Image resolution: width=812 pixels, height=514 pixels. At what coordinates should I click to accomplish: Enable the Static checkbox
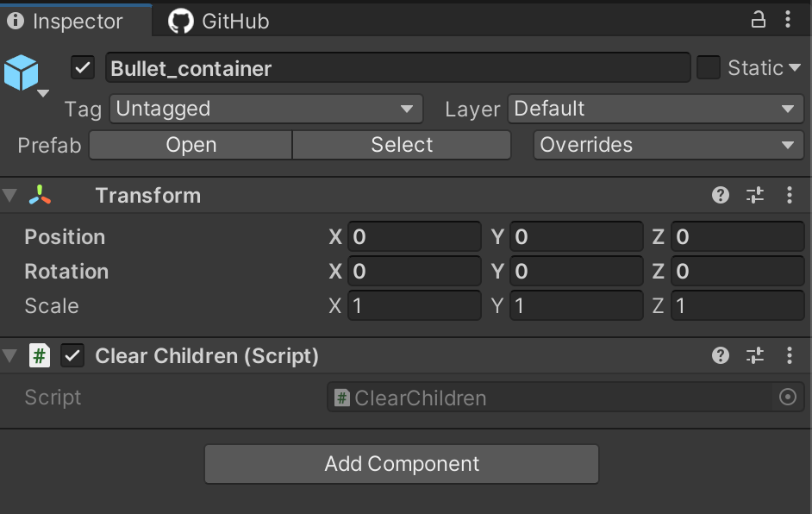point(709,67)
